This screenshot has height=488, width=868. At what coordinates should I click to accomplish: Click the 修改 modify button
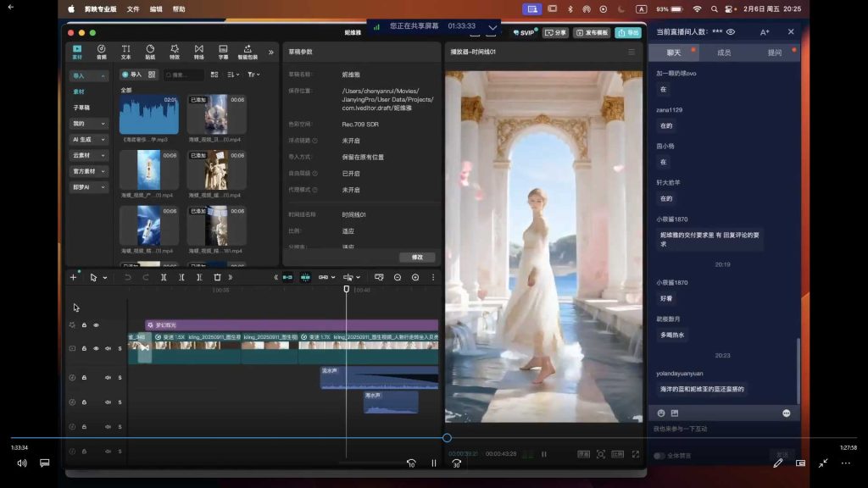417,258
